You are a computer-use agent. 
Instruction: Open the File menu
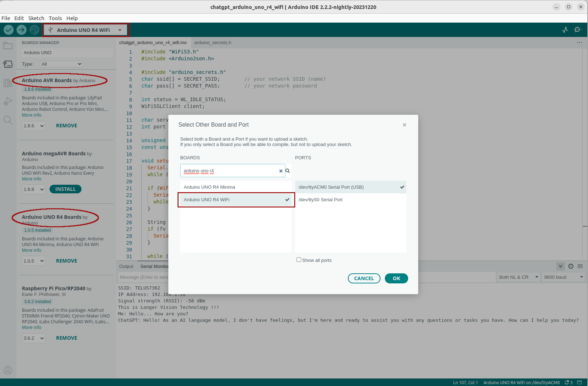click(x=6, y=18)
